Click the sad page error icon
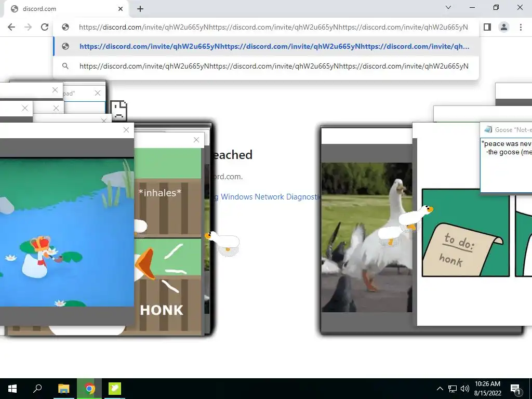 click(119, 111)
